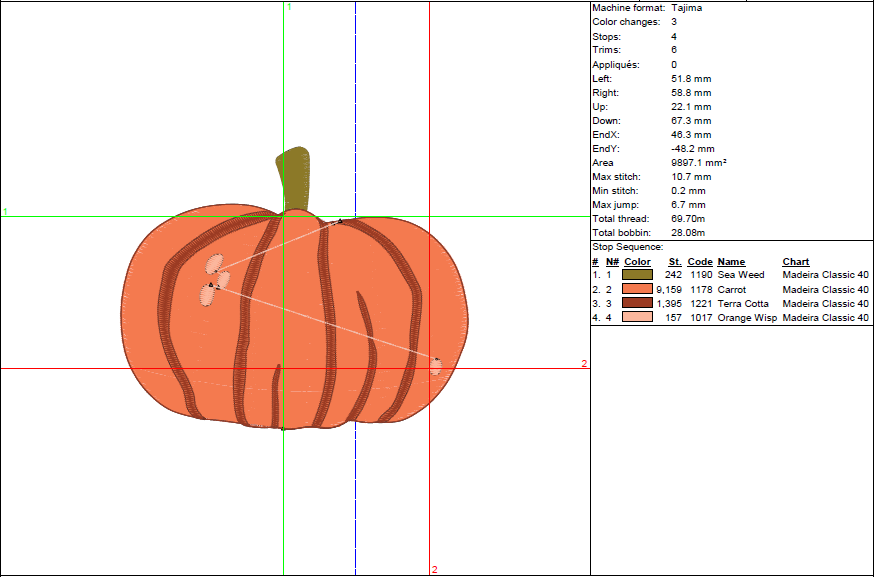The image size is (874, 577).
Task: Choose the Orange Wisp color swatch
Action: click(x=637, y=317)
